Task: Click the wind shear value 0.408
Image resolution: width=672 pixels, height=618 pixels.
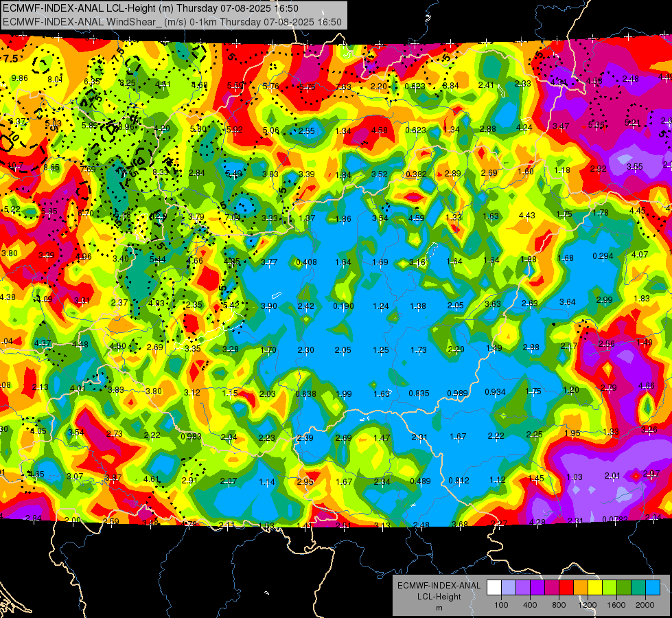Action: click(x=306, y=262)
